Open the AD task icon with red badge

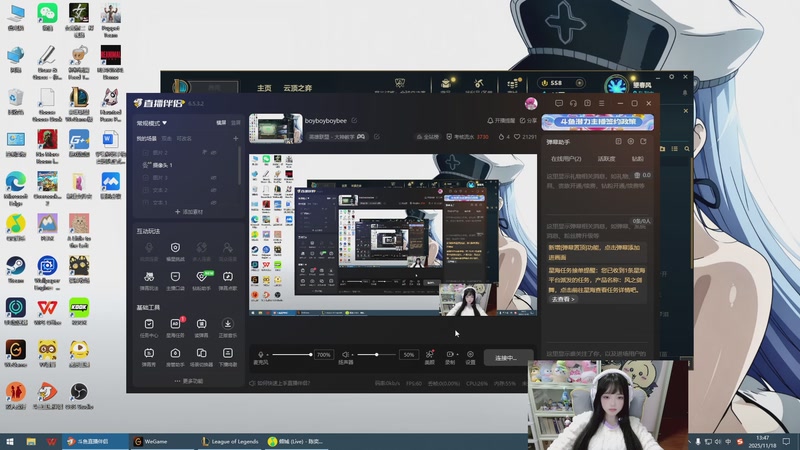coord(175,324)
